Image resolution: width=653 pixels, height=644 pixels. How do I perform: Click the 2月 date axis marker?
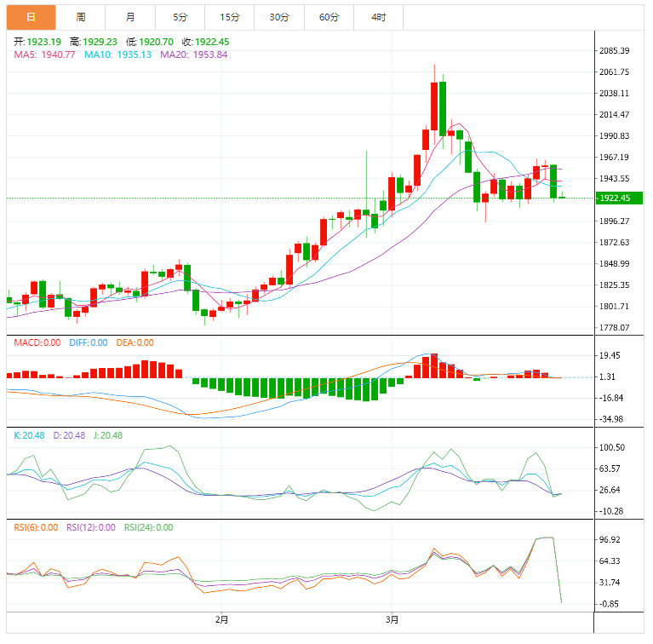[221, 620]
